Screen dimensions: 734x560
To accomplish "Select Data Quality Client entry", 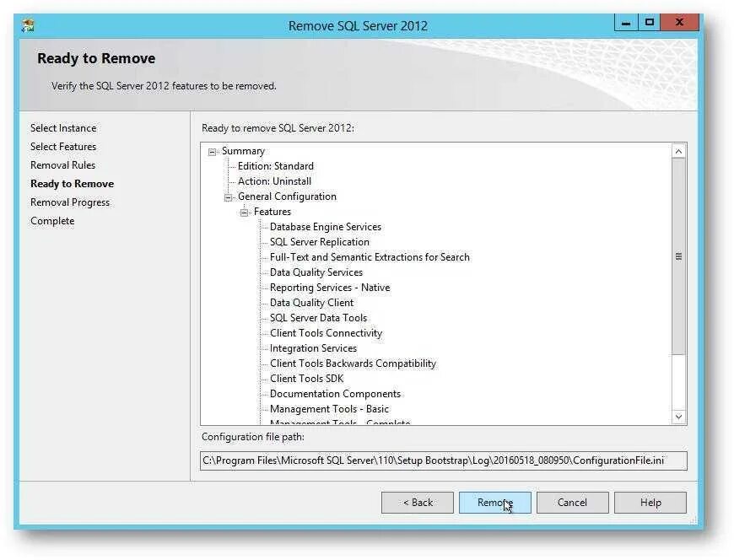I will point(311,303).
